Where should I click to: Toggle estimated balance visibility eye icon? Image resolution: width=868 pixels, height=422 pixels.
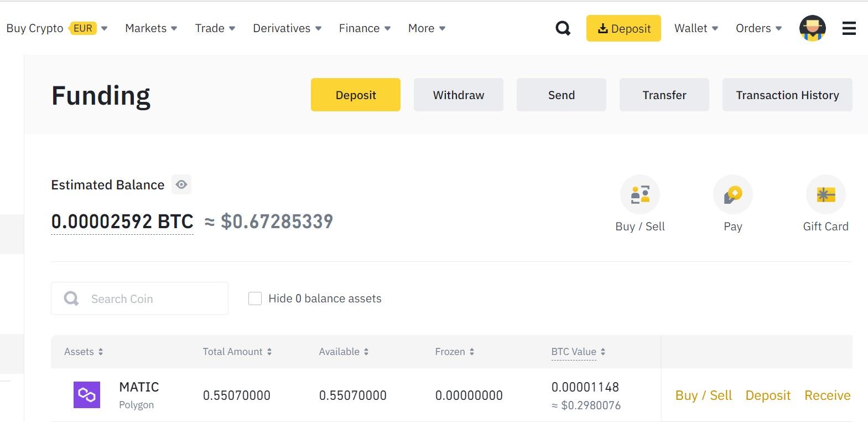click(x=181, y=184)
